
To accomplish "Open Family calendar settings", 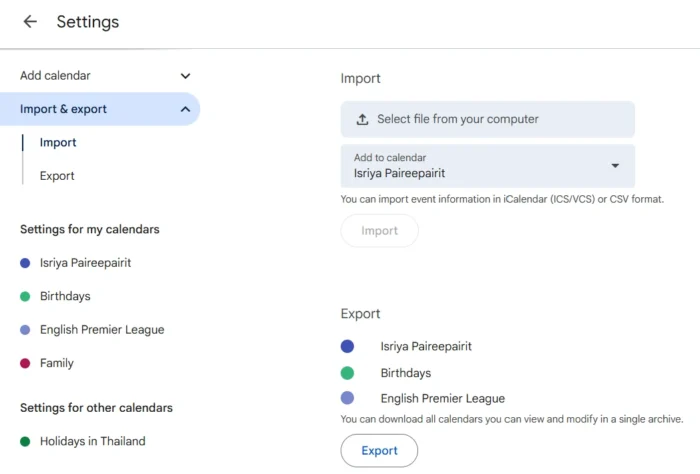I will 57,363.
